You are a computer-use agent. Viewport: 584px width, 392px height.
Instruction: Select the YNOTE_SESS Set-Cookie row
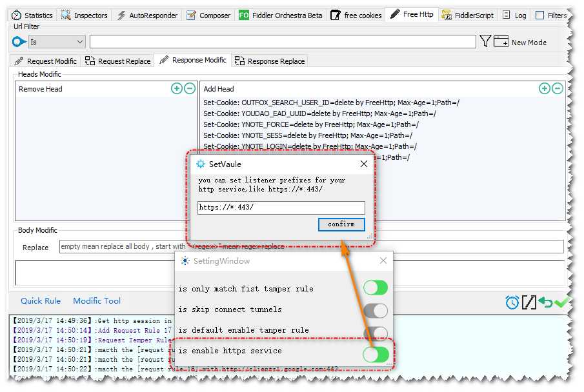tap(308, 135)
